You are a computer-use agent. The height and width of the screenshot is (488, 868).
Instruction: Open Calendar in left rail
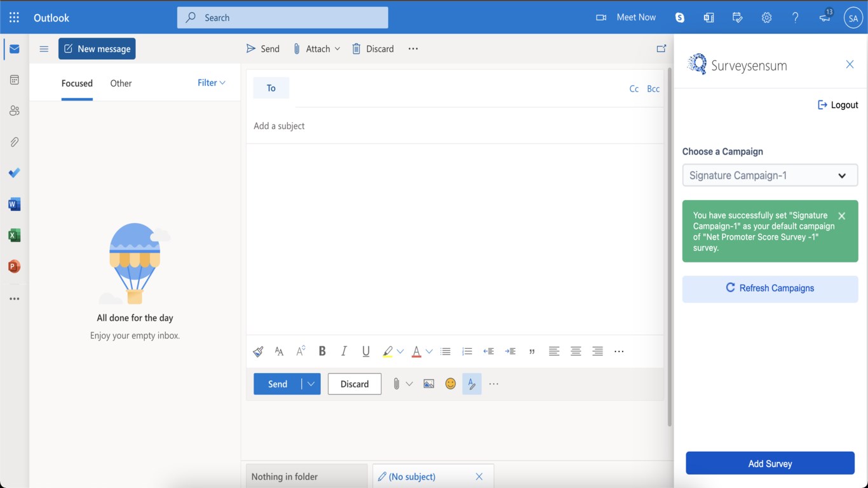pyautogui.click(x=14, y=80)
